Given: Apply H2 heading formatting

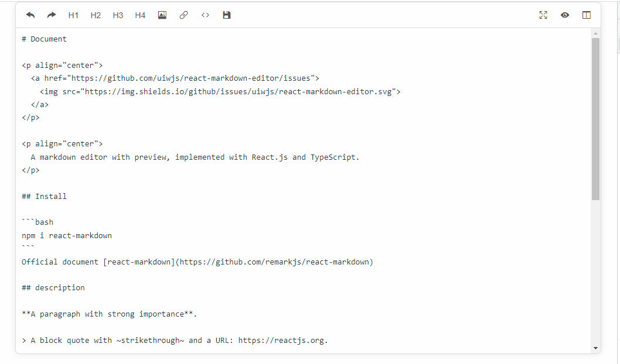Looking at the screenshot, I should coord(96,15).
